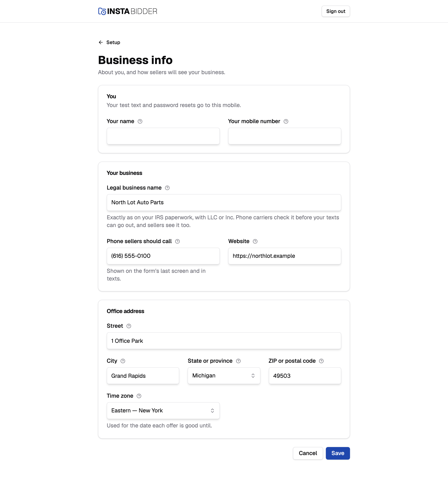Cancel the business info changes

pos(308,453)
